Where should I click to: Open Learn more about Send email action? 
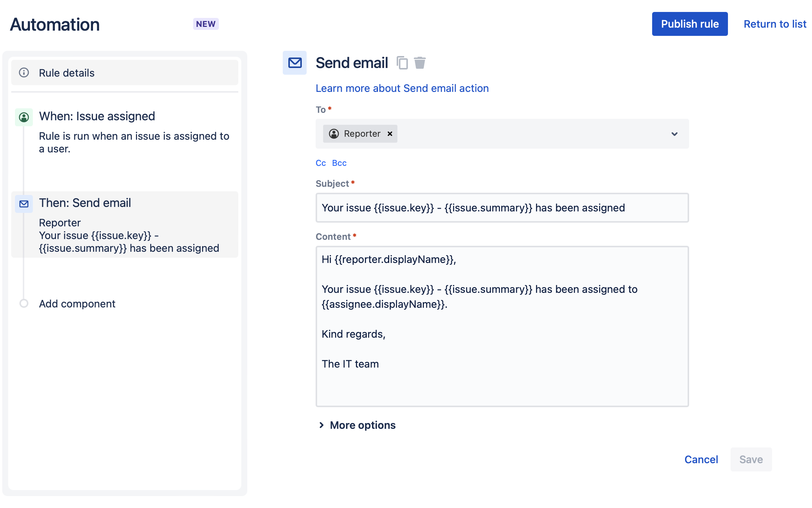(402, 88)
